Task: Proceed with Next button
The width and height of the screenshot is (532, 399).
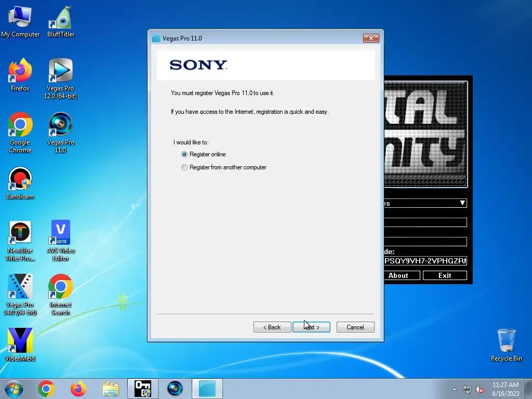Action: [x=312, y=327]
